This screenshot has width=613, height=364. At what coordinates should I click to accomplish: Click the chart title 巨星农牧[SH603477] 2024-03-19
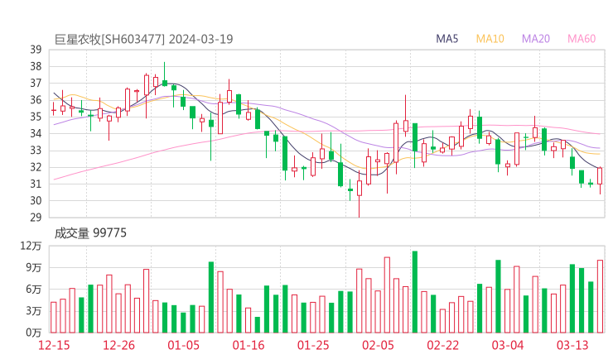143,39
